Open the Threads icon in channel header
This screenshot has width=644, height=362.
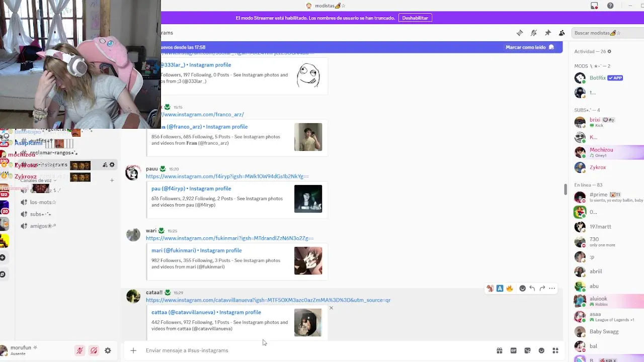click(x=520, y=33)
